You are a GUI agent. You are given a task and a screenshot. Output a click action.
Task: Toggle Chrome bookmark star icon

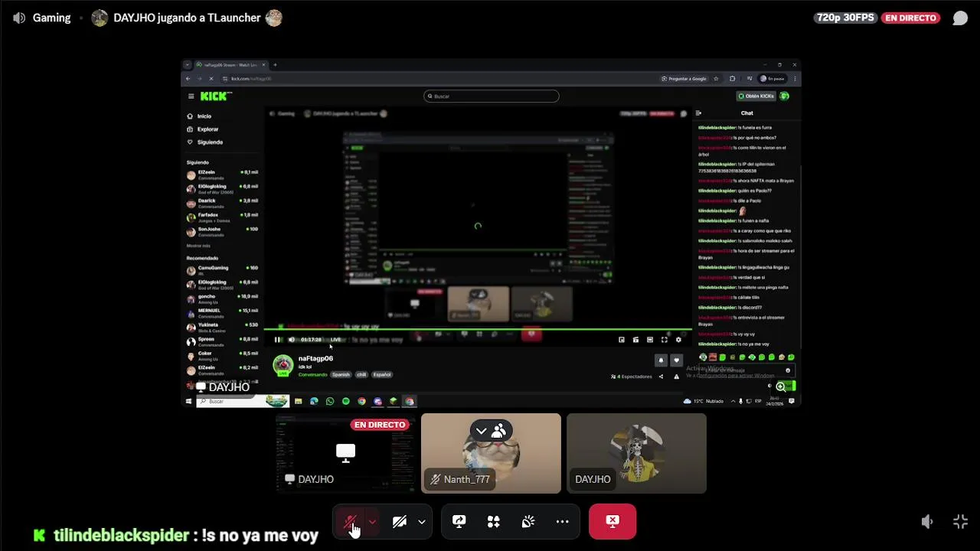click(717, 79)
